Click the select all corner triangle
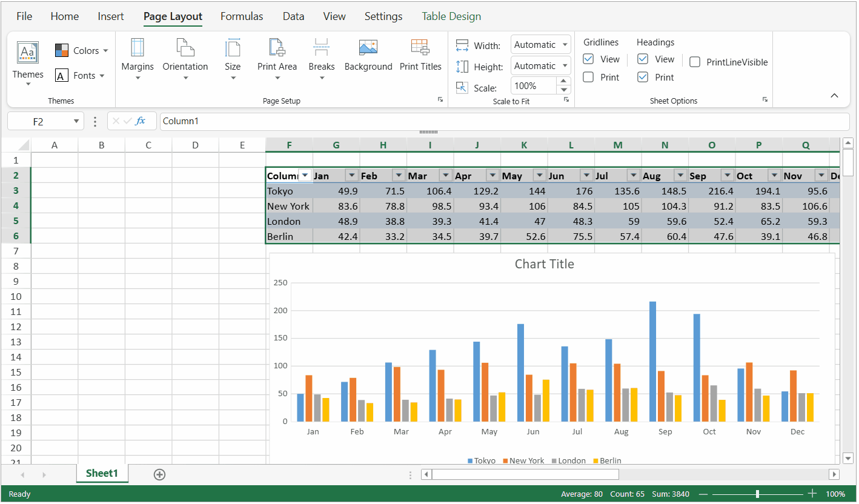Screen dimensions: 859x504 click(24, 145)
